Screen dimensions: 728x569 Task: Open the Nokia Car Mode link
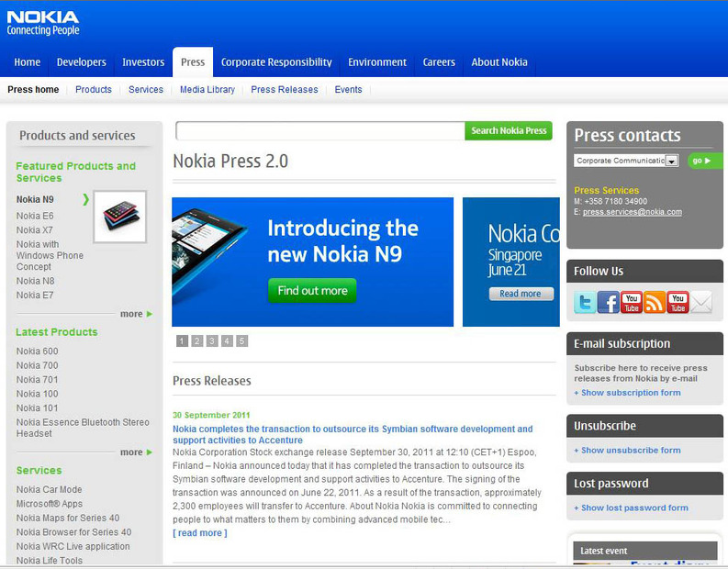click(x=50, y=490)
